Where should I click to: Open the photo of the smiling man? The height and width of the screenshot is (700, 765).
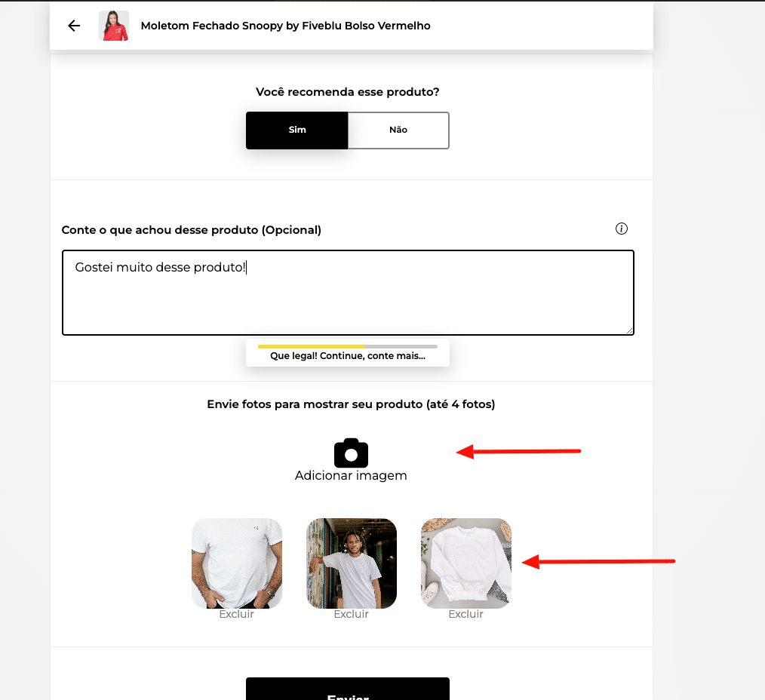(x=352, y=563)
